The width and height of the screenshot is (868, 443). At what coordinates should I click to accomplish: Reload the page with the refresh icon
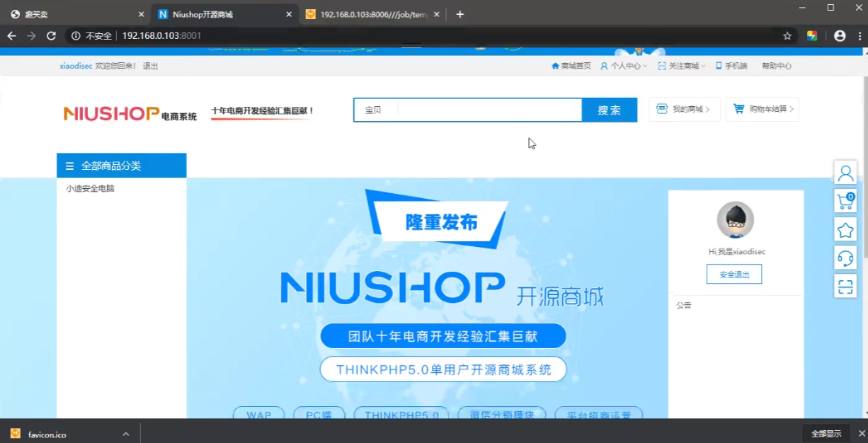pyautogui.click(x=51, y=35)
